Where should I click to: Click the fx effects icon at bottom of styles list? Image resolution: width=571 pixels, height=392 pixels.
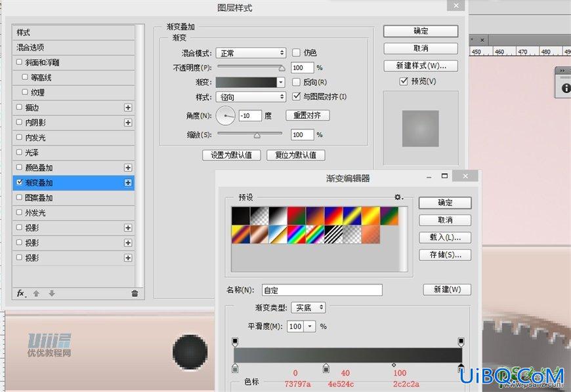click(21, 294)
